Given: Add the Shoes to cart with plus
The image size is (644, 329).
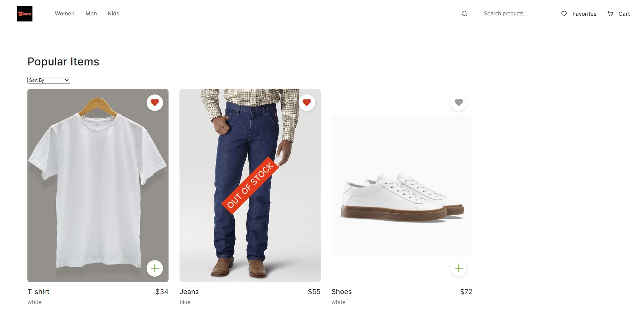Looking at the screenshot, I should pyautogui.click(x=458, y=268).
